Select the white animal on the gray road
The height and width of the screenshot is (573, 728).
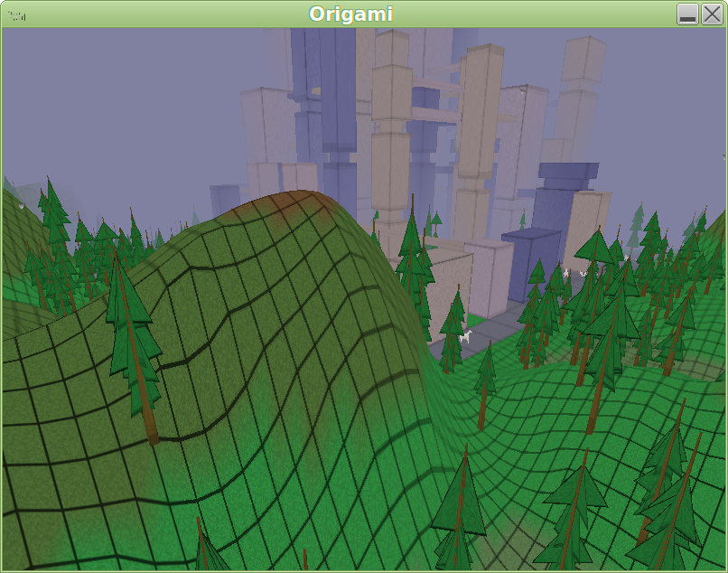tap(466, 337)
